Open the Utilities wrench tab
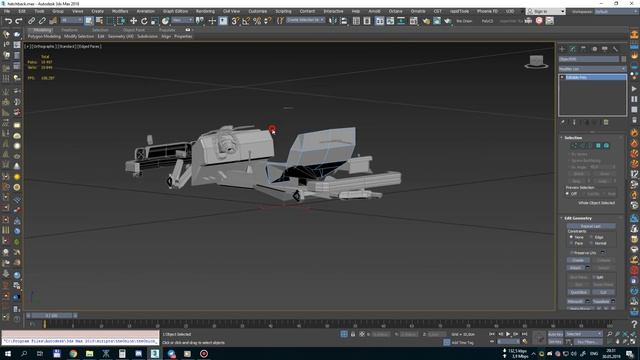This screenshot has height=360, width=640. click(615, 49)
